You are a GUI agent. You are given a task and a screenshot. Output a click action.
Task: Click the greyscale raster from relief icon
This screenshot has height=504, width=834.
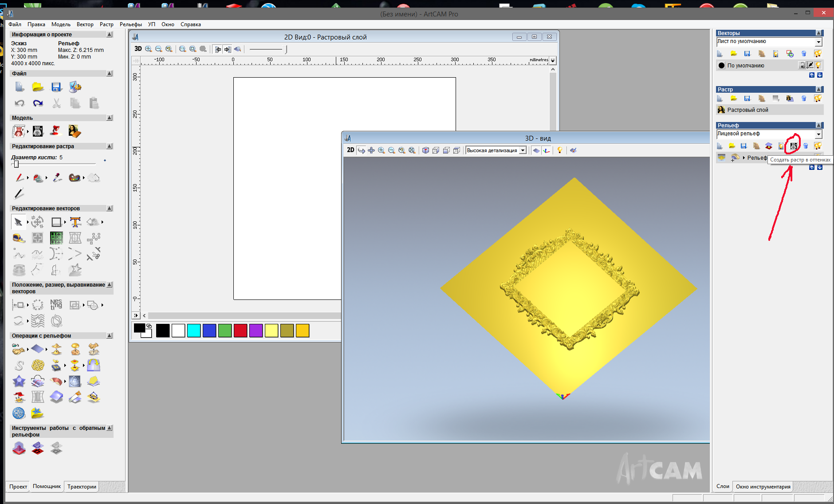coord(793,146)
